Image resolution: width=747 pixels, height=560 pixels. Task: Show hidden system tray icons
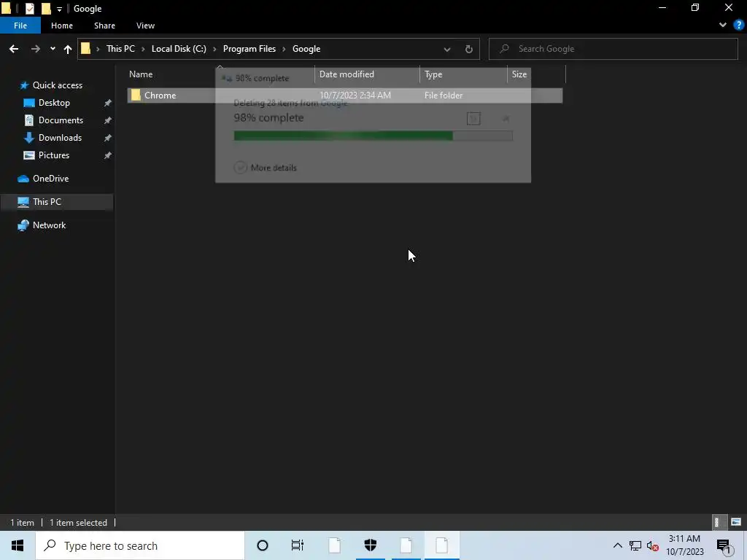coord(617,545)
